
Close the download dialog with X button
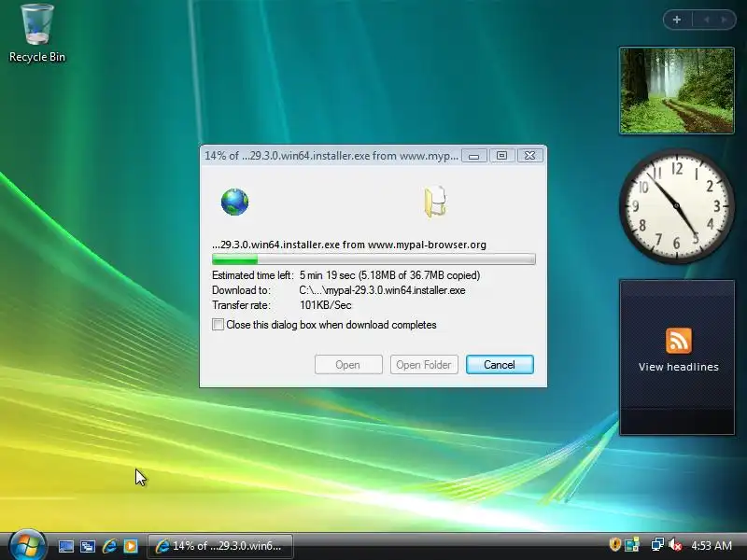coord(529,156)
